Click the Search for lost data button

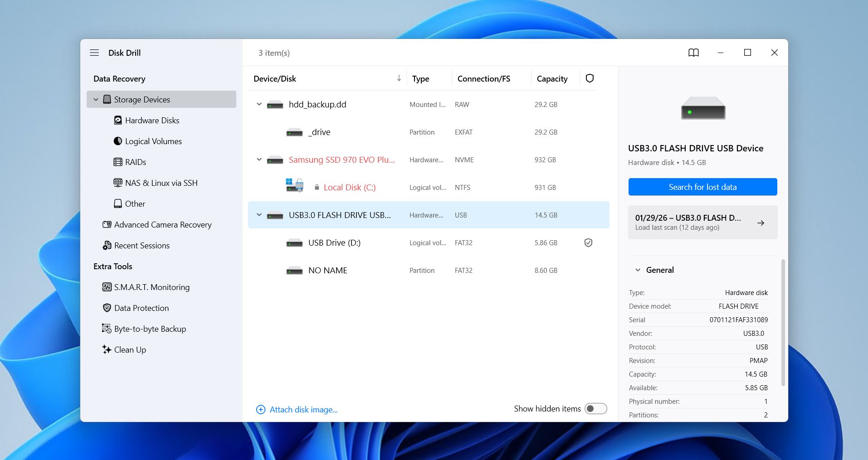pos(702,187)
